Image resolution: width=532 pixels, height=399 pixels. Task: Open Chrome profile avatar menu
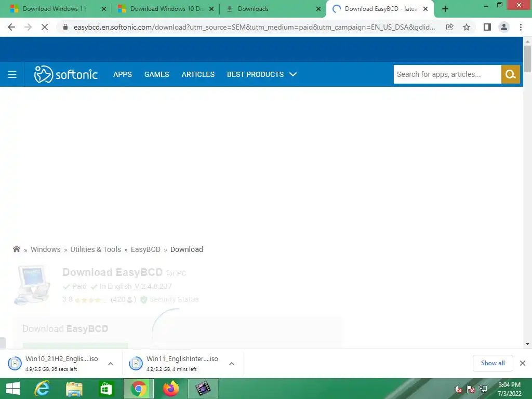click(504, 27)
